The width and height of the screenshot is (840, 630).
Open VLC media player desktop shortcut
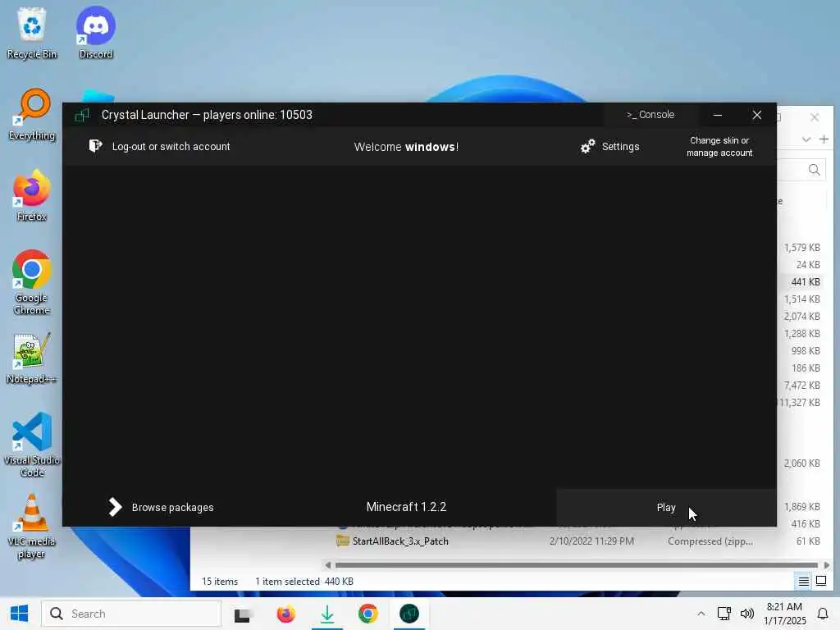(32, 527)
